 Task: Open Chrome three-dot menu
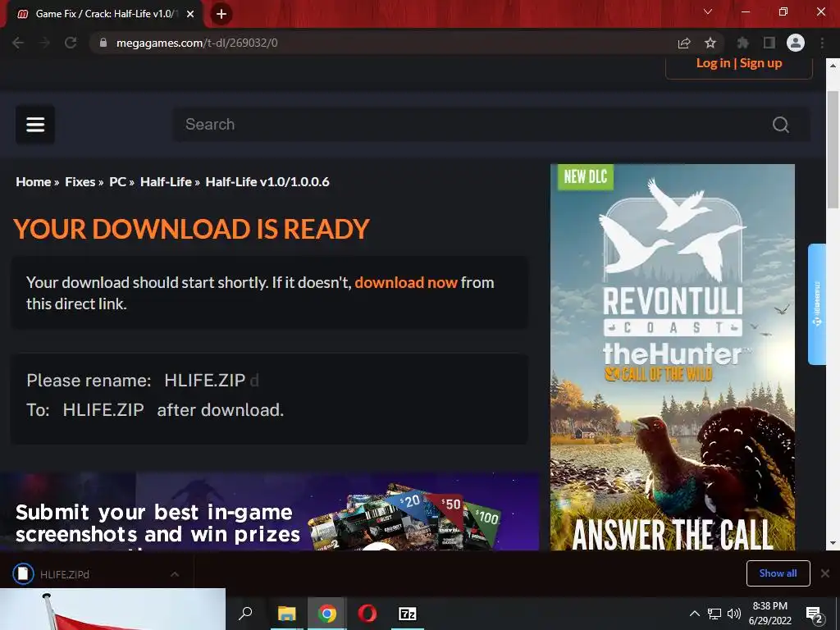[822, 43]
